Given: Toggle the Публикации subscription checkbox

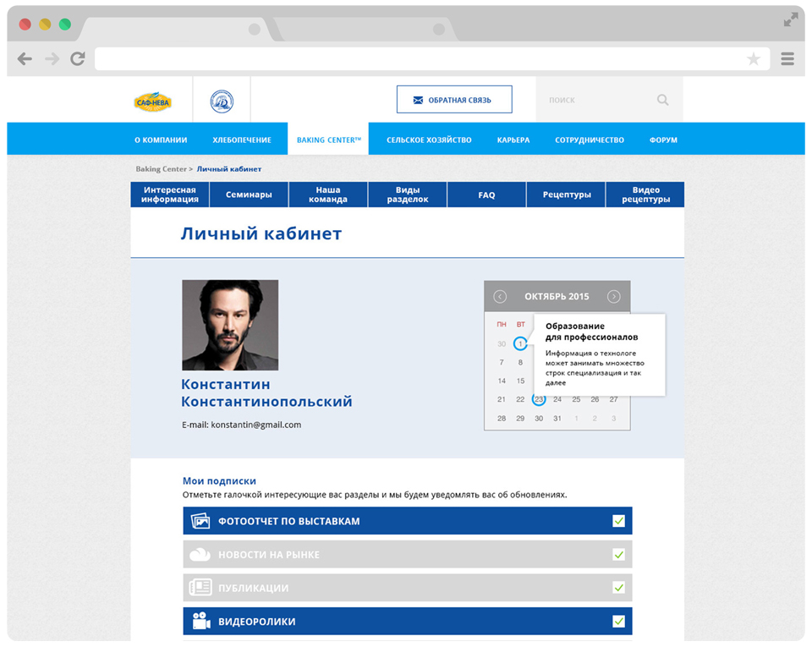Looking at the screenshot, I should coord(618,588).
